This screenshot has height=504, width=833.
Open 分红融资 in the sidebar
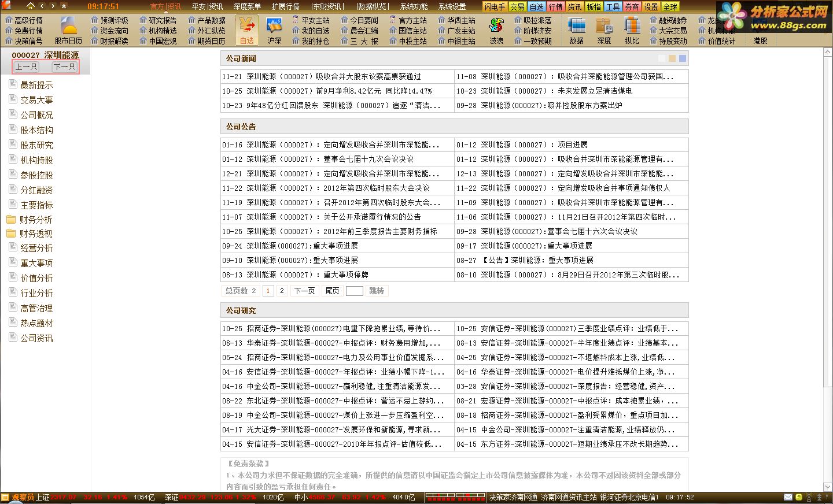point(36,190)
